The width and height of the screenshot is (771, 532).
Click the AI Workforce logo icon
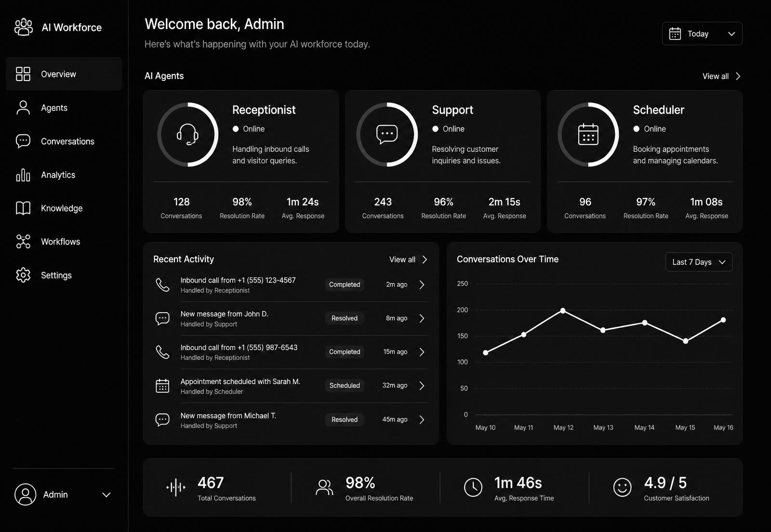tap(24, 27)
